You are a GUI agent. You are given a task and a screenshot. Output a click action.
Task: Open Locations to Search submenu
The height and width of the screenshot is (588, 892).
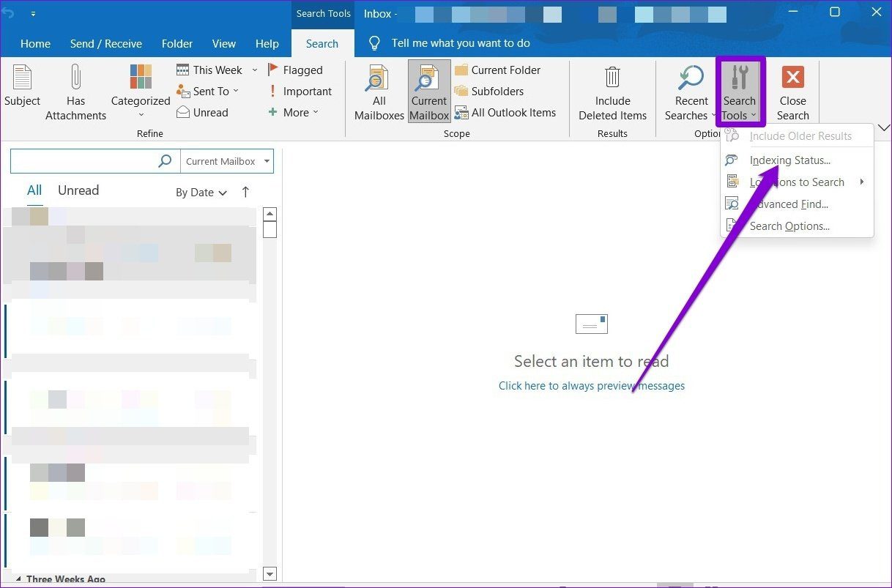coord(797,182)
